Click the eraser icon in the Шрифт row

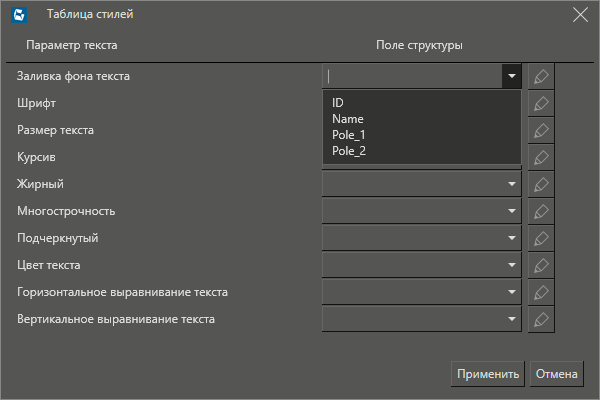click(x=541, y=103)
